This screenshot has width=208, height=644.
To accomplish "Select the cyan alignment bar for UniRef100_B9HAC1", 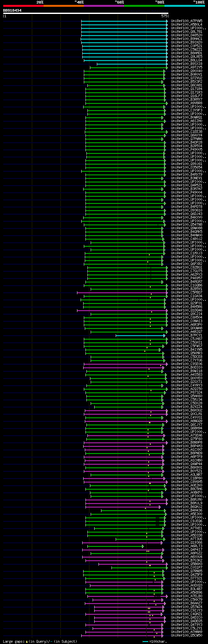I will pos(124,39).
